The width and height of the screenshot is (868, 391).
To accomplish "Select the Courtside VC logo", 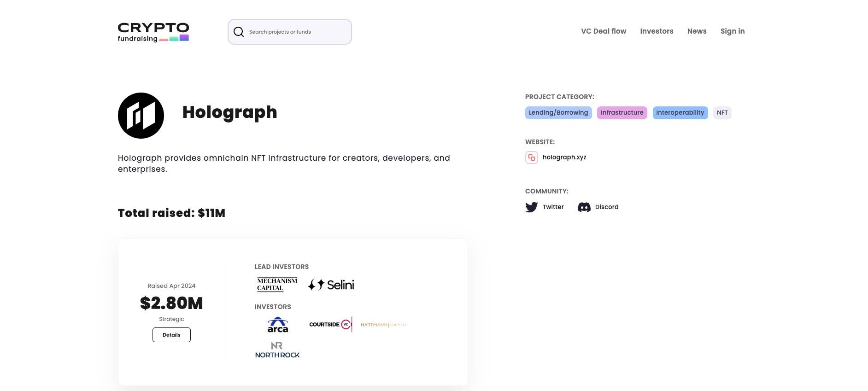I will (331, 325).
